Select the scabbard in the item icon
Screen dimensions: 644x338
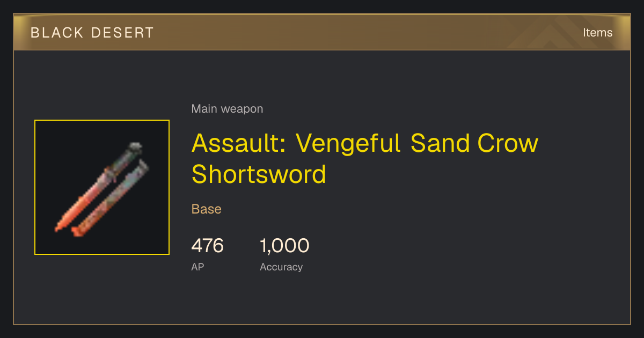pos(110,199)
